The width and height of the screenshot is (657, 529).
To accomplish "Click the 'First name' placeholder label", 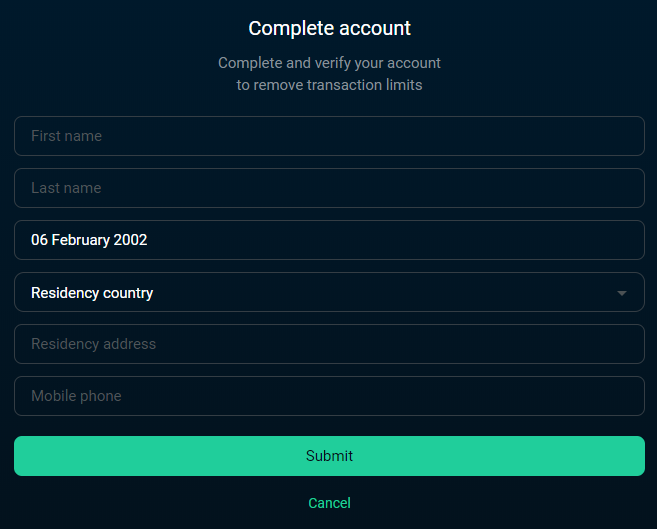I will pos(67,136).
